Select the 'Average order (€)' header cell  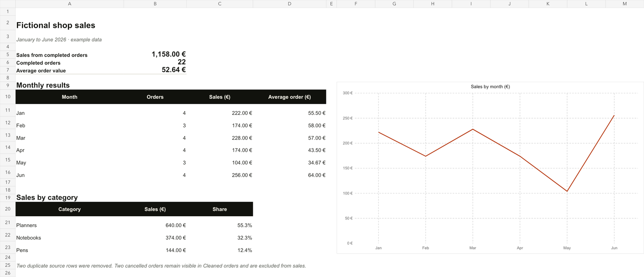click(x=289, y=97)
